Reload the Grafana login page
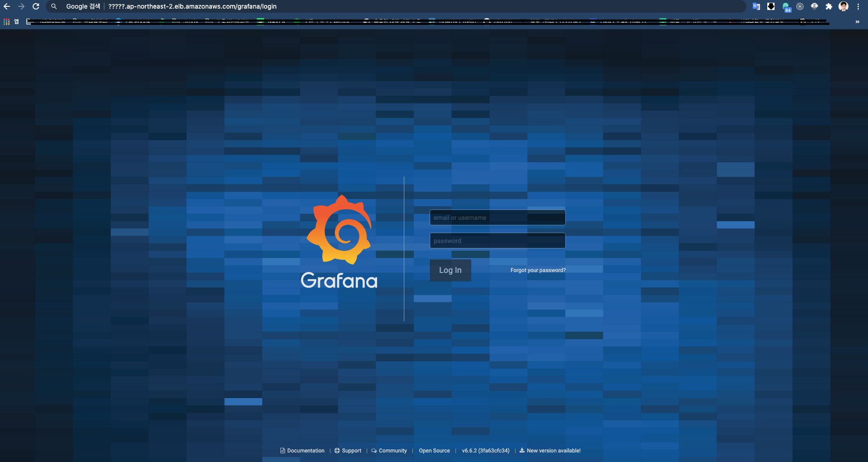The image size is (868, 462). point(36,6)
